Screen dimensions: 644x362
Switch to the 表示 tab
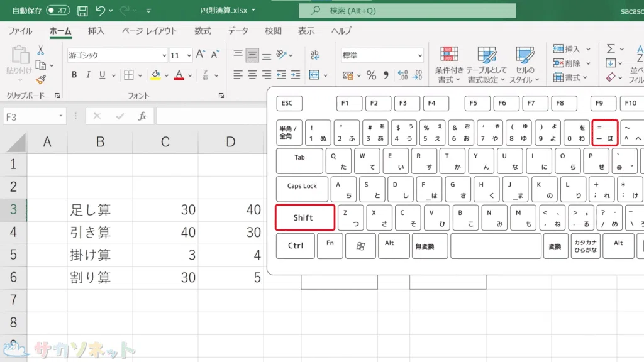(x=306, y=31)
